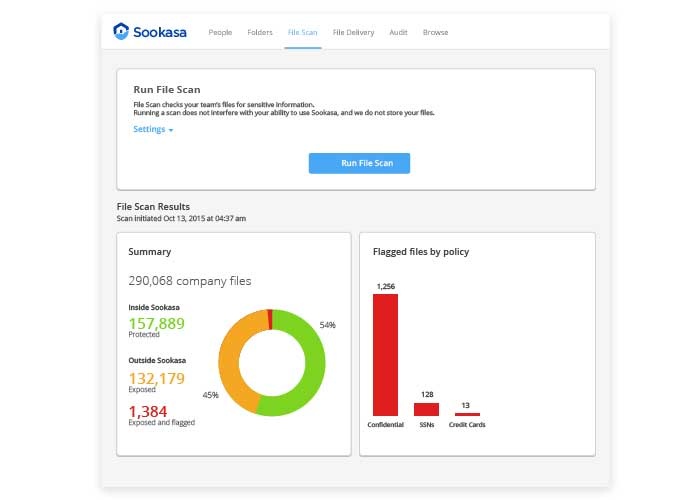Screen dimensions: 700x500
Task: Go to the File Delivery tab
Action: 353,33
